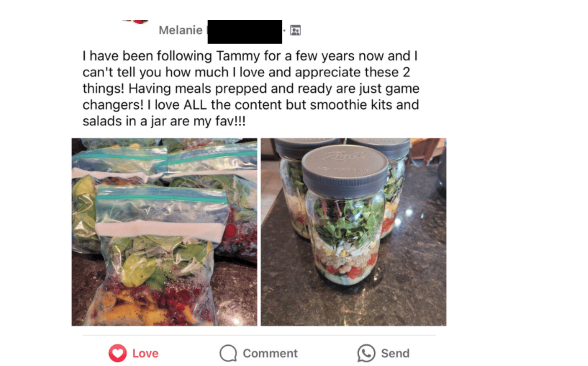Click the blacked-out last name area
588x366 pixels.
(245, 32)
